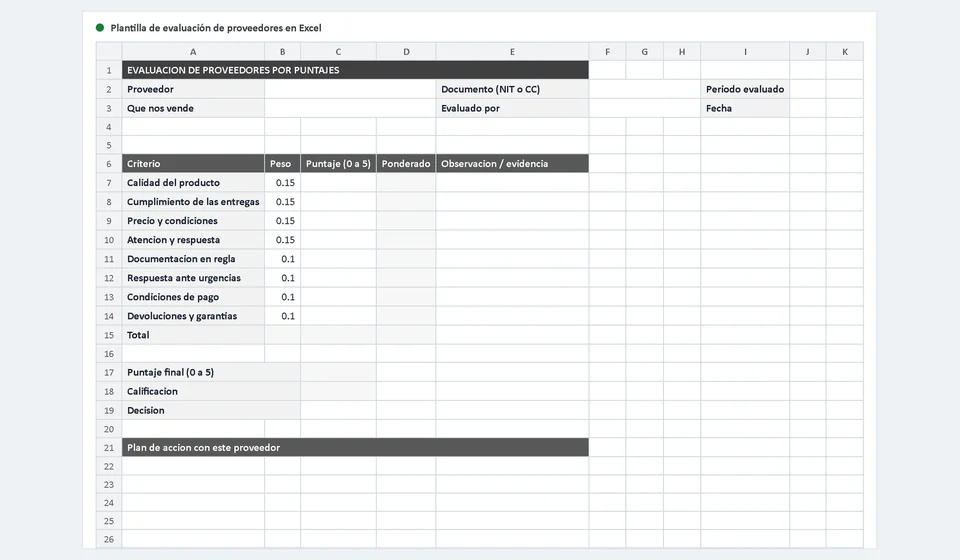Viewport: 960px width, 560px height.
Task: Click the 'Ponderado' header cell
Action: tap(406, 163)
